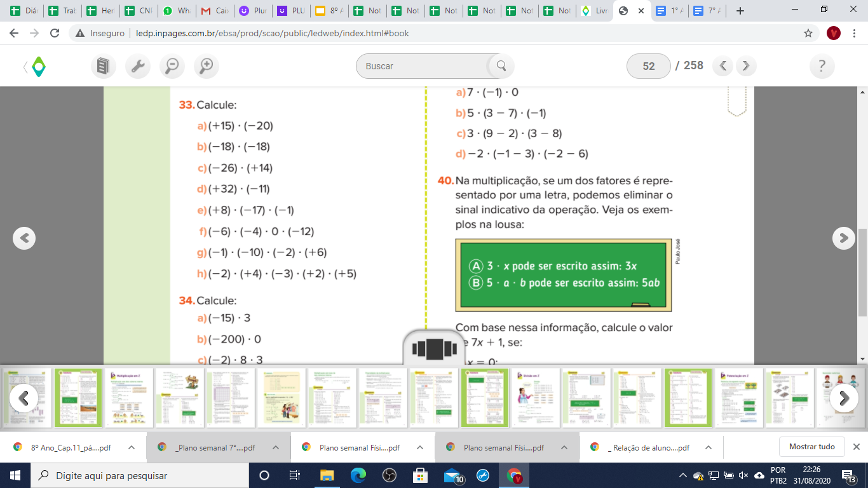Expand options for _Relação de aluno download
Image resolution: width=868 pixels, height=488 pixels.
click(x=709, y=447)
